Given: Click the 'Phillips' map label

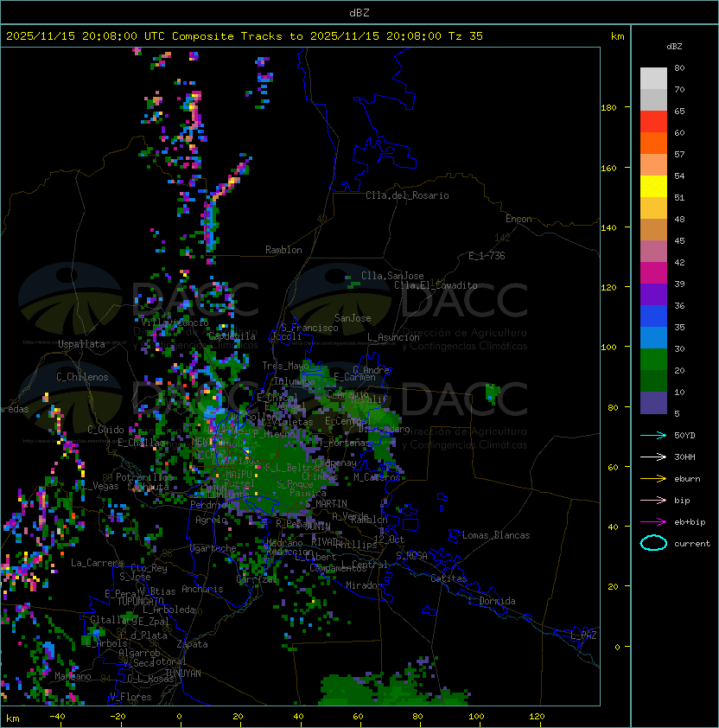Looking at the screenshot, I should [357, 544].
